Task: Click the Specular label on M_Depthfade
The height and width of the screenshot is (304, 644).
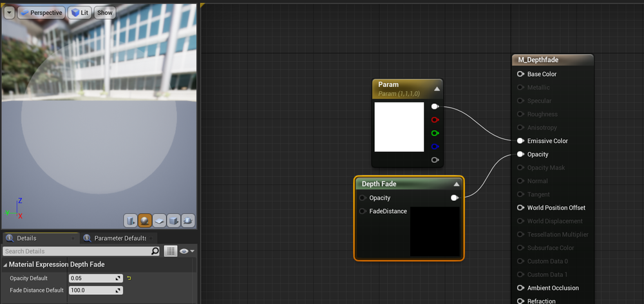Action: click(x=539, y=100)
